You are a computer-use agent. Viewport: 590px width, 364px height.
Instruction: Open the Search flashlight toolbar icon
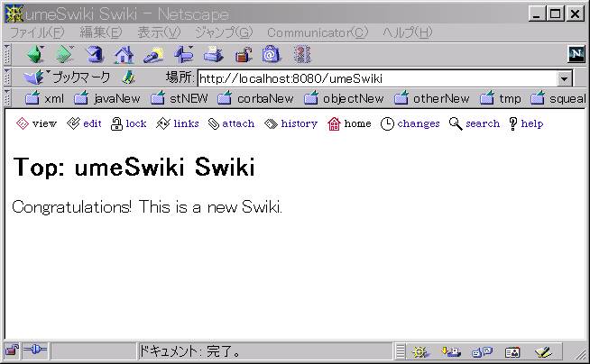153,55
